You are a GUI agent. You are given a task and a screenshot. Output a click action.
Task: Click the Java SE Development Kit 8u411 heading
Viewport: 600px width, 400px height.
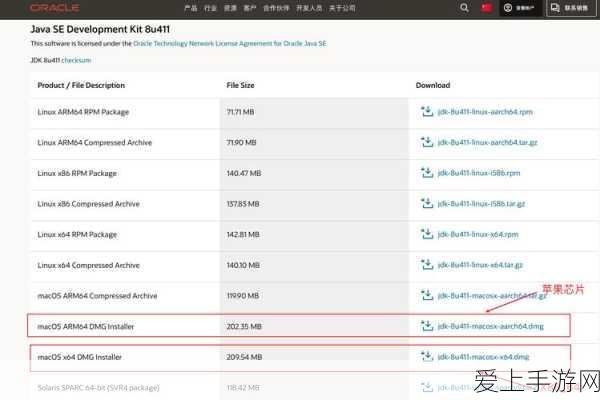pyautogui.click(x=100, y=29)
